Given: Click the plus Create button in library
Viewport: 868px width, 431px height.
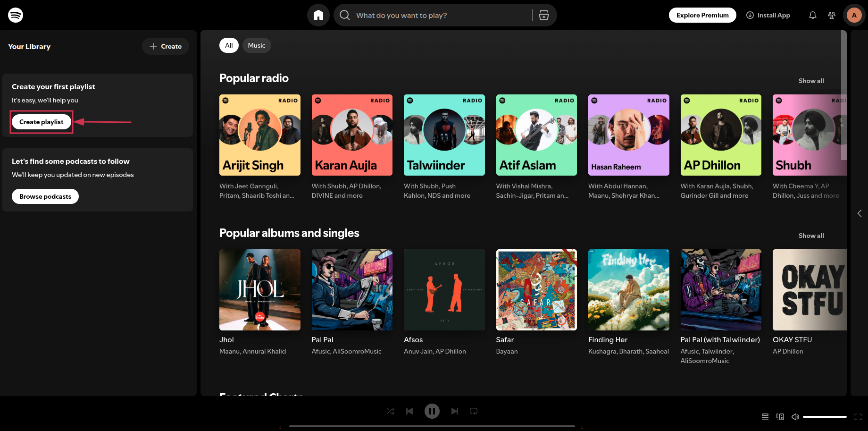Looking at the screenshot, I should [166, 46].
